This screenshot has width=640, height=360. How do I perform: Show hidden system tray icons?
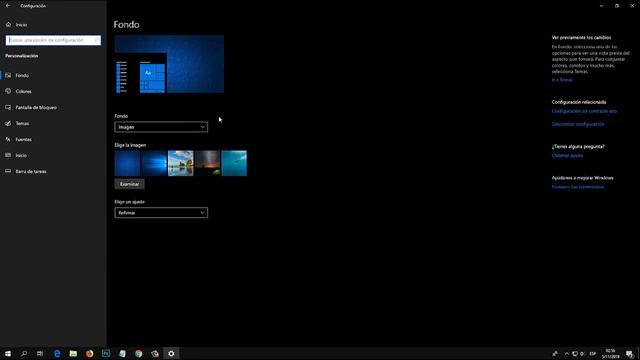coord(567,353)
